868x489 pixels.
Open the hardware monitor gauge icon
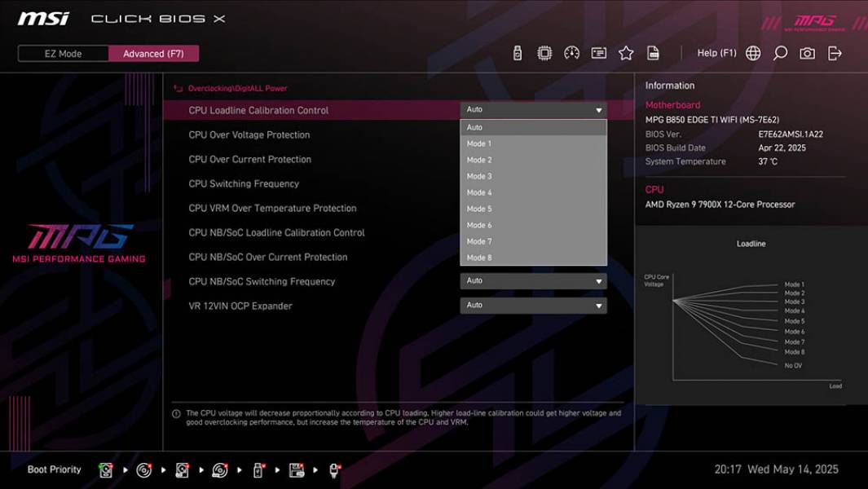point(571,53)
